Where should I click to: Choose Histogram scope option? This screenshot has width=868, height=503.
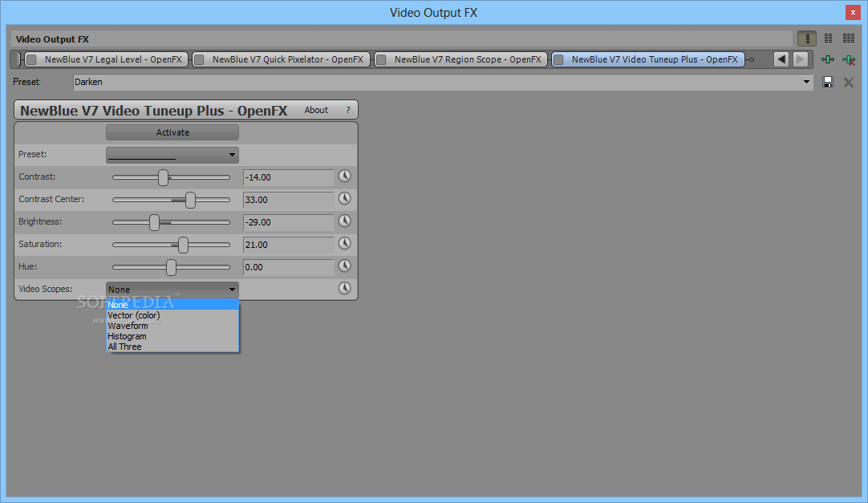tap(172, 336)
